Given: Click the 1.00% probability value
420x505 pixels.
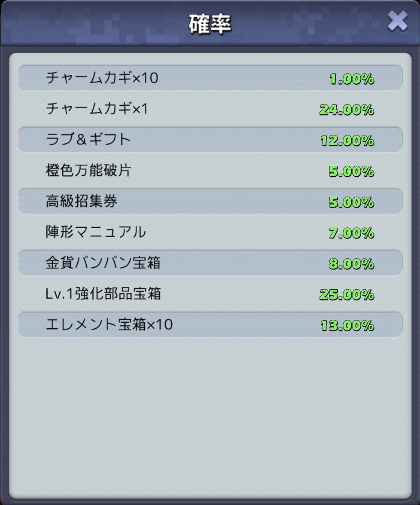Looking at the screenshot, I should tap(352, 79).
